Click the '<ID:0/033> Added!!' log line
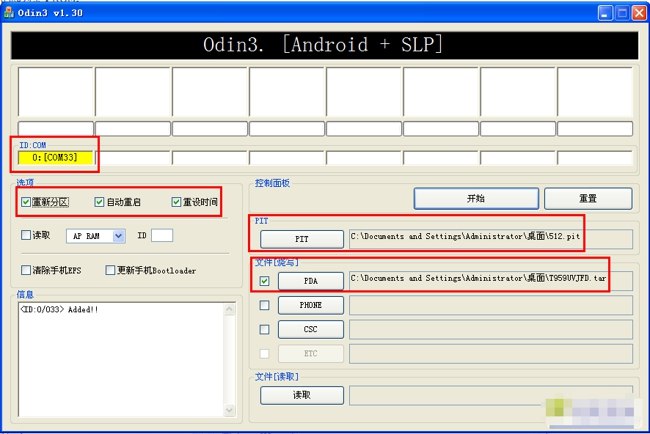The width and height of the screenshot is (650, 434). [x=59, y=309]
